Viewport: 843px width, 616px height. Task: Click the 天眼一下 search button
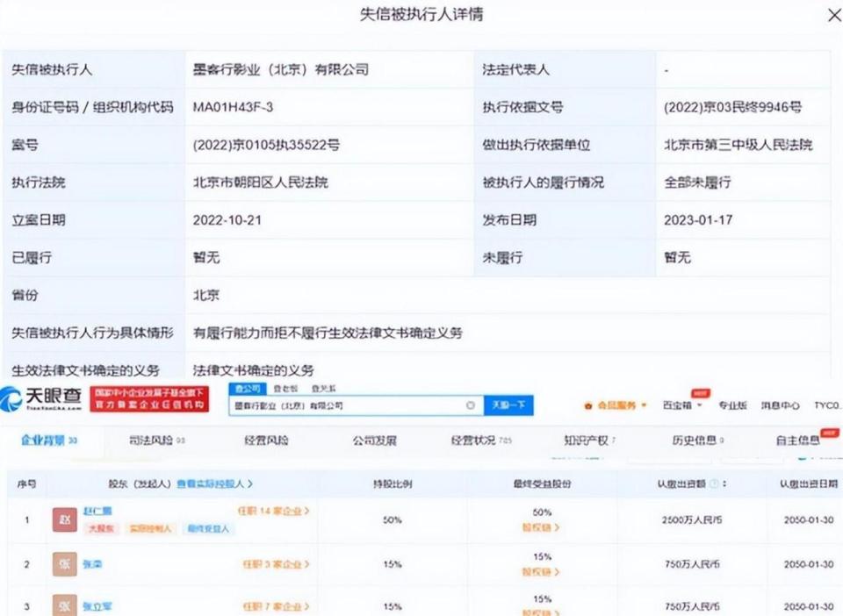[509, 405]
